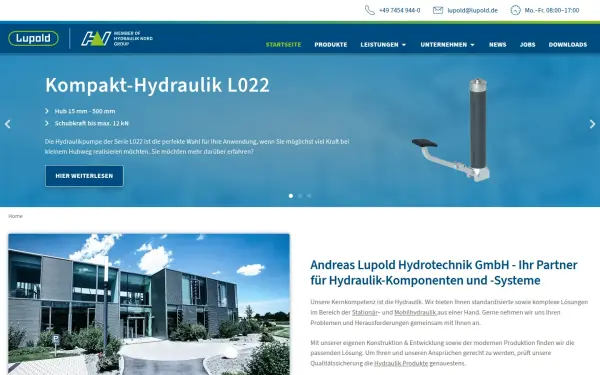Advance to next slide with right arrow
The image size is (600, 375).
(x=592, y=124)
